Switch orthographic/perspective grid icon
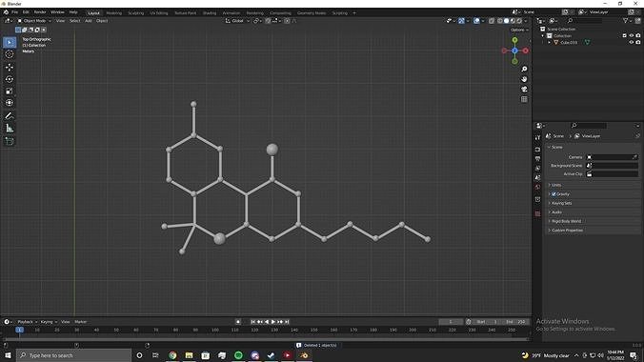Image resolution: width=644 pixels, height=362 pixels. click(x=524, y=99)
